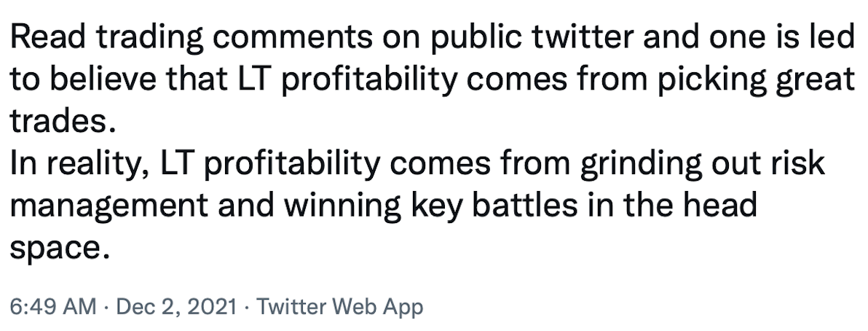
Task: Click the word 'Read' starting the tweet
Action: pos(48,37)
